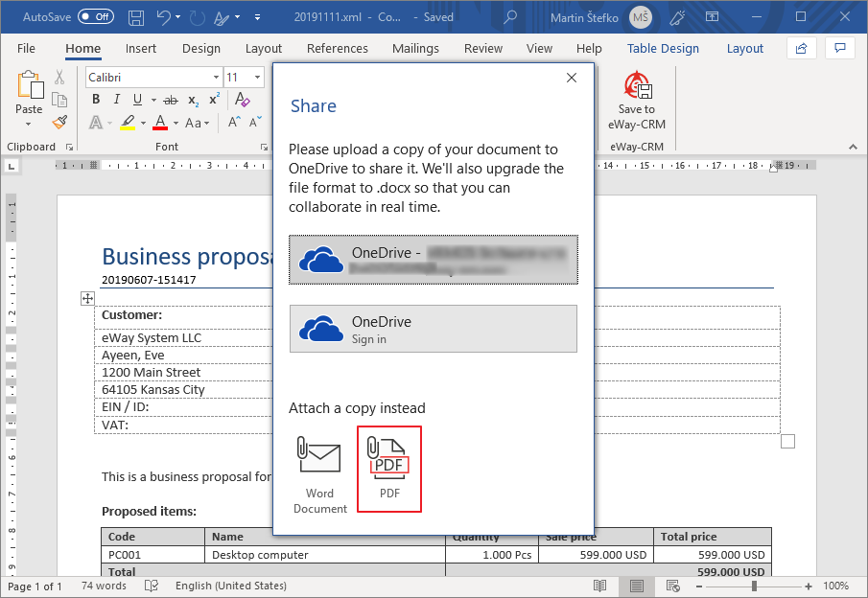The image size is (868, 598).
Task: Click the 74 words count
Action: coord(104,586)
